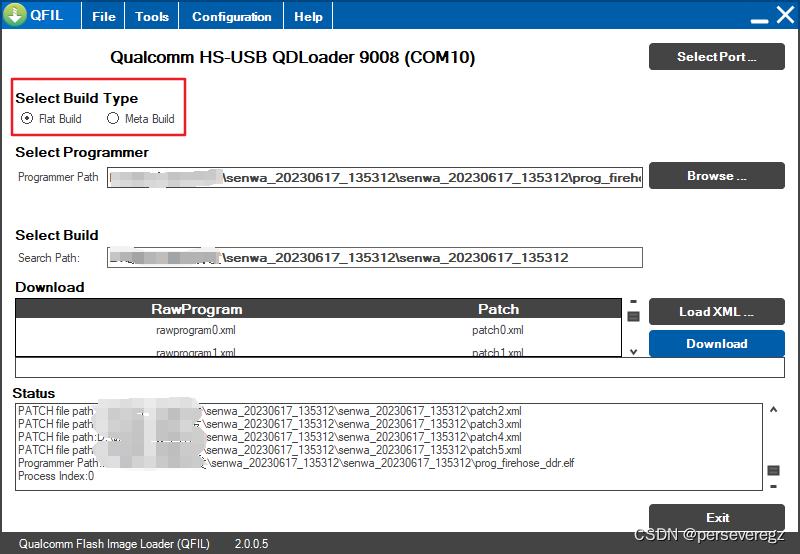Click the prog_firehose_ddr.elf status log line
The width and height of the screenshot is (800, 554).
coord(296,463)
